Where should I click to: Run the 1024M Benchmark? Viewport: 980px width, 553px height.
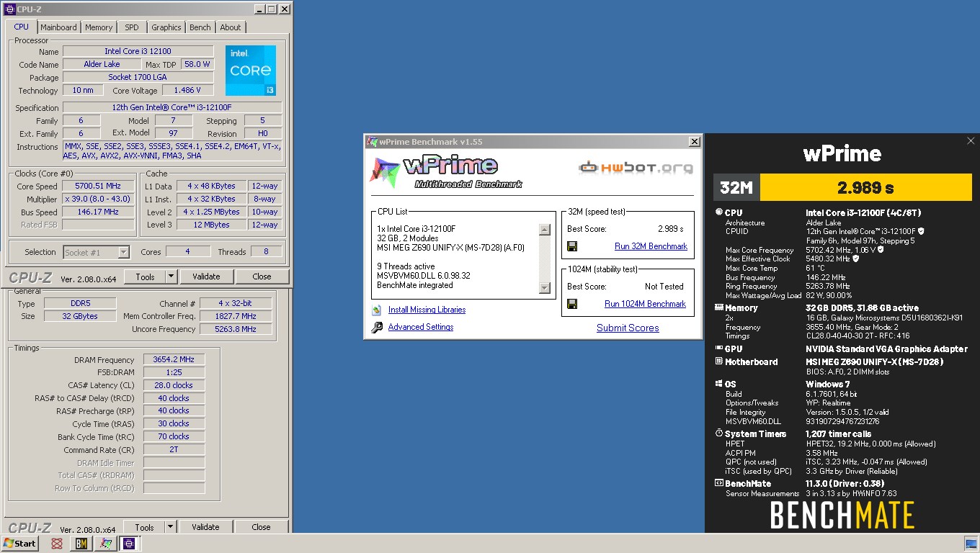point(645,304)
